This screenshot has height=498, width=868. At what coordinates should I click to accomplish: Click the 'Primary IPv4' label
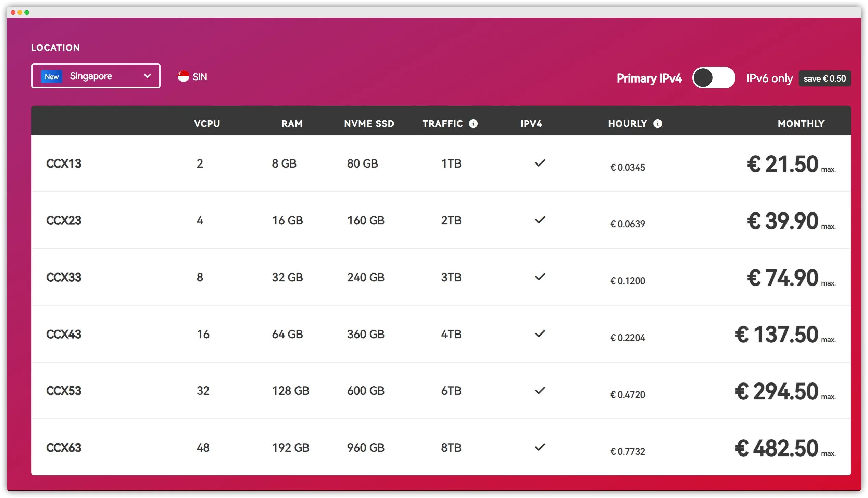[649, 78]
